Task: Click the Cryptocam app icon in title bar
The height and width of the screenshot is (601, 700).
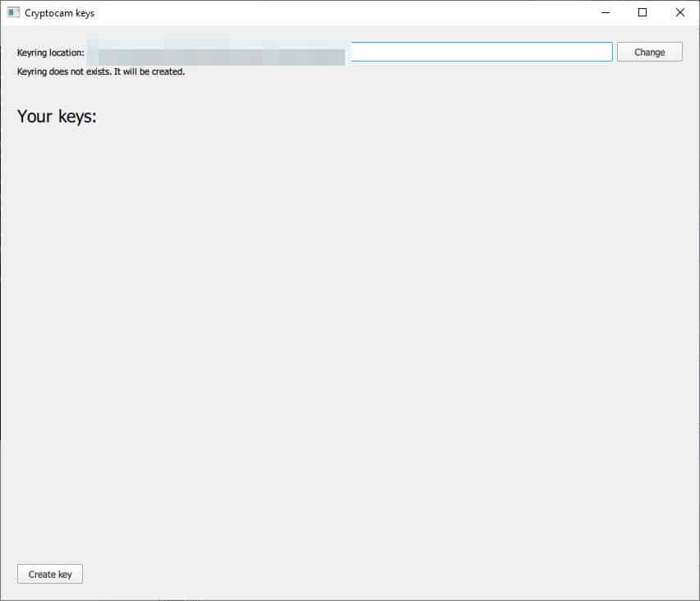Action: (x=13, y=12)
